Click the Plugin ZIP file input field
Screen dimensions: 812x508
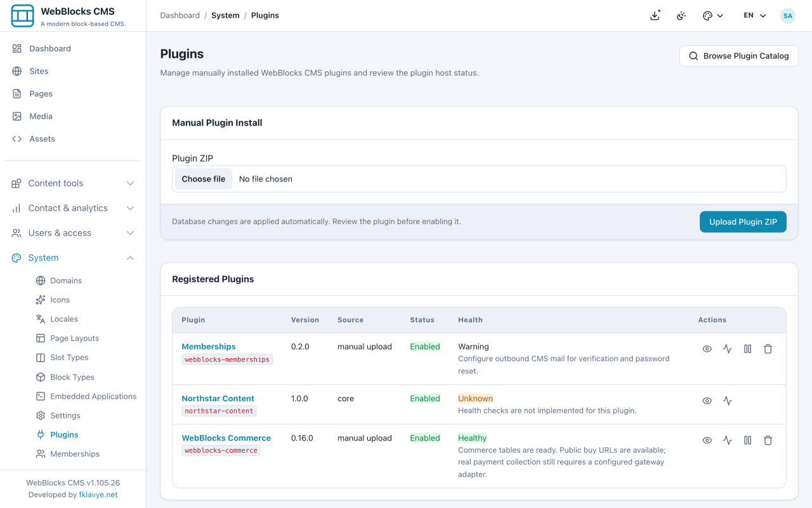479,179
